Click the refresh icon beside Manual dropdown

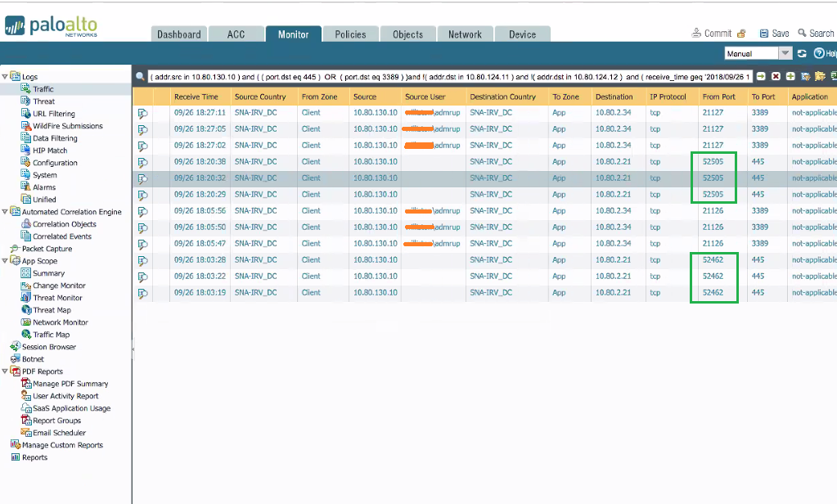802,53
